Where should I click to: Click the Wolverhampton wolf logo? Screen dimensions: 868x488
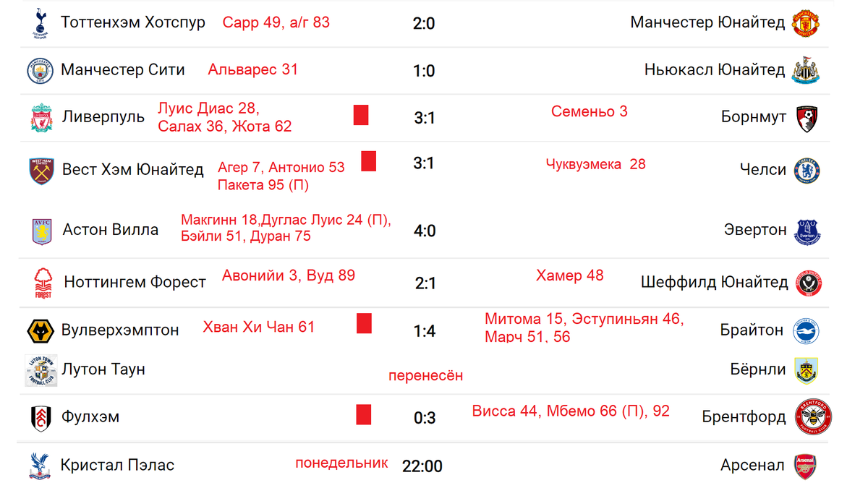(x=40, y=331)
